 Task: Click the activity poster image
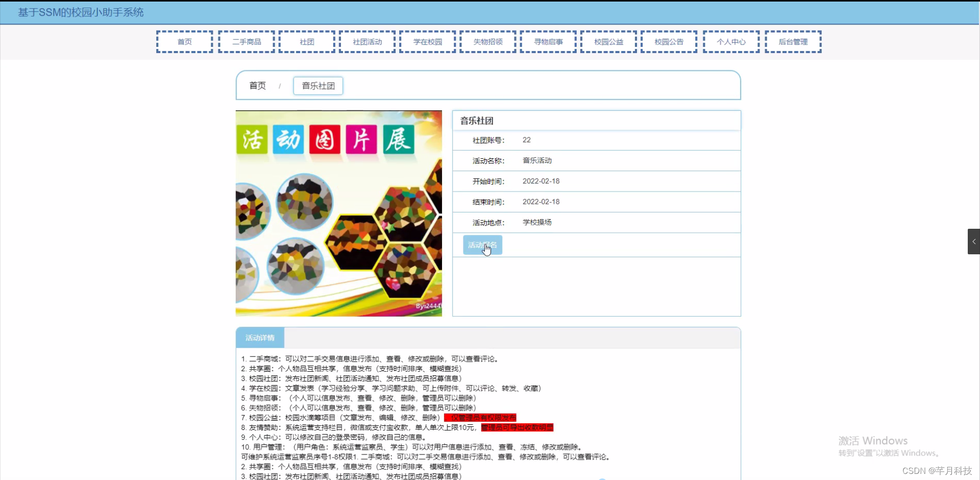[338, 213]
